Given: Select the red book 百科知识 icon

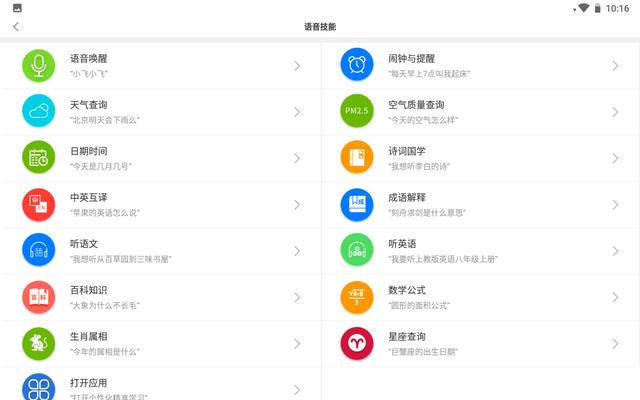Looking at the screenshot, I should 38,297.
